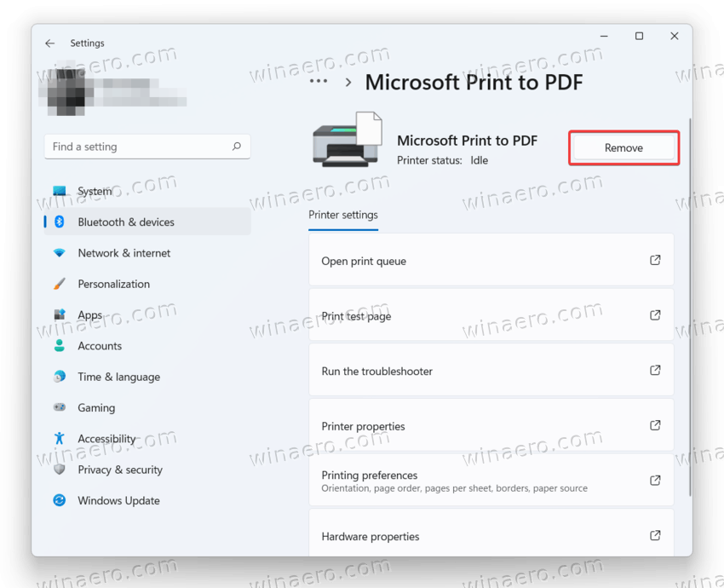
Task: Click the breadcrumb ellipsis before Microsoft Print to PDF
Action: [x=318, y=82]
